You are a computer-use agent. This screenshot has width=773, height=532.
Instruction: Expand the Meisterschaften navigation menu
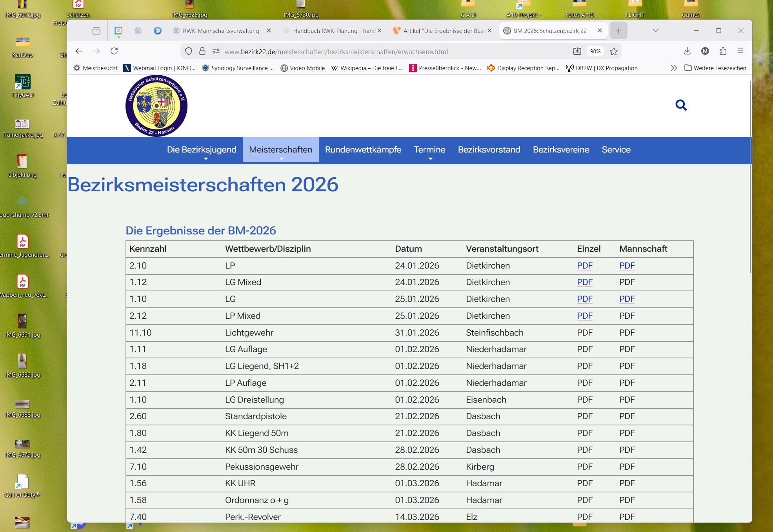click(280, 150)
